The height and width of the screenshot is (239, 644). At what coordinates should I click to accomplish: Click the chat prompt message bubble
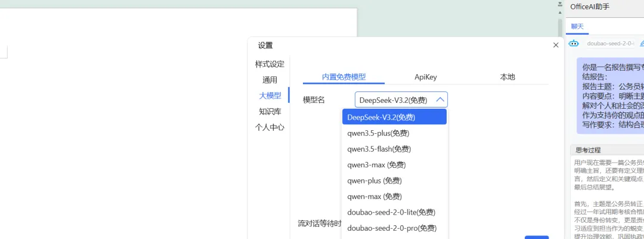(611, 96)
